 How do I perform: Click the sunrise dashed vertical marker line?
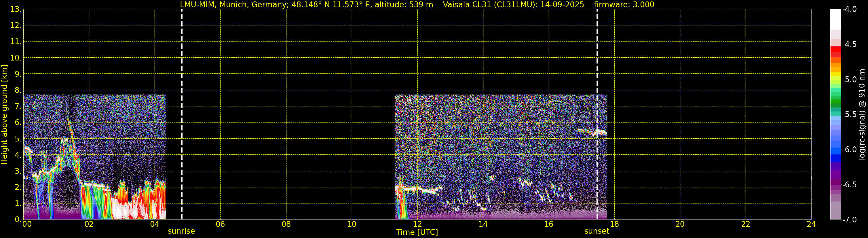point(182,114)
